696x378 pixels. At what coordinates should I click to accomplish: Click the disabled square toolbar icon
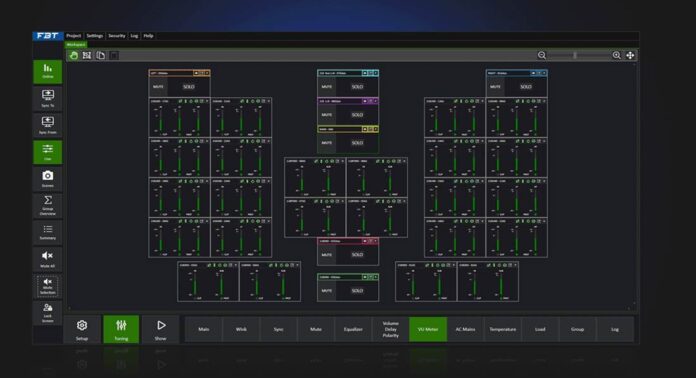tap(114, 55)
